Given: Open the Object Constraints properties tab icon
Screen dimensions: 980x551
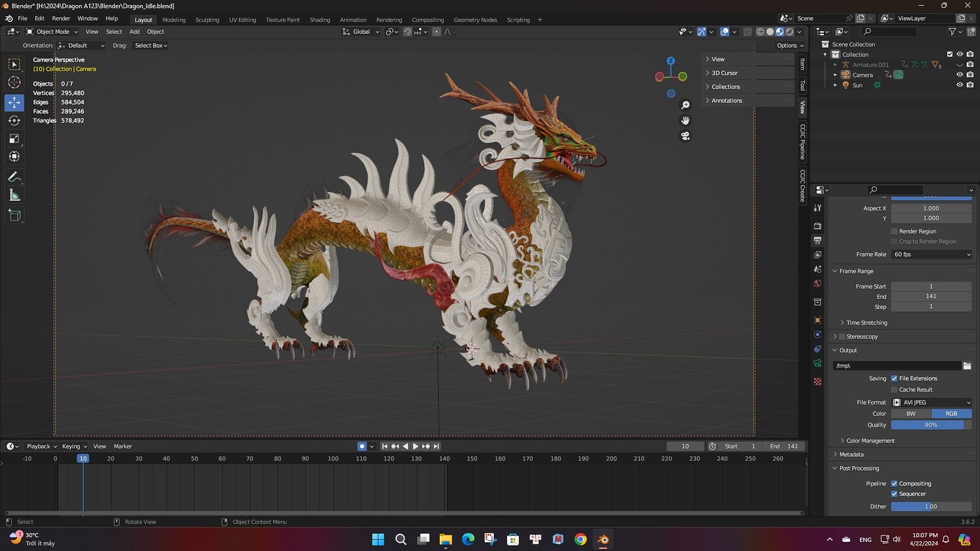Looking at the screenshot, I should (817, 349).
